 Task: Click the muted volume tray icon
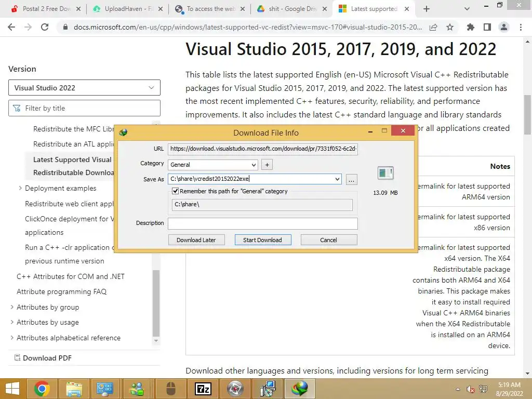point(470,389)
